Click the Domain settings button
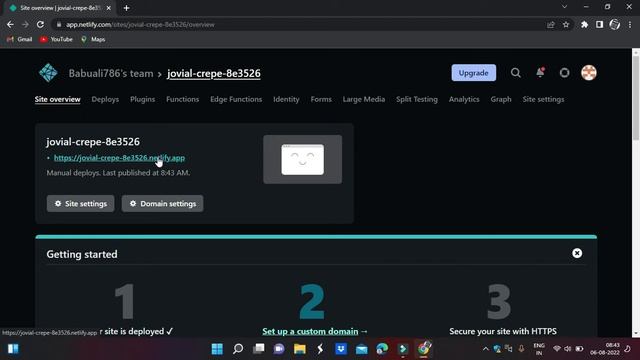The width and height of the screenshot is (640, 360). (162, 203)
